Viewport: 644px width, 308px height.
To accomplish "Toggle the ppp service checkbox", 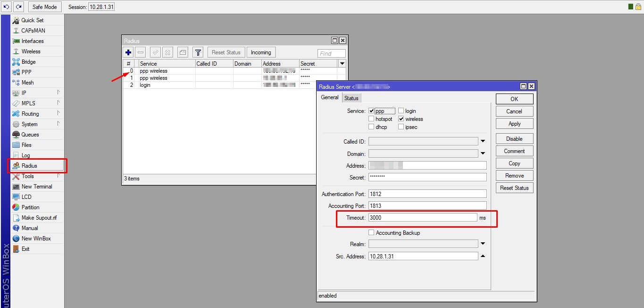I will [x=371, y=111].
